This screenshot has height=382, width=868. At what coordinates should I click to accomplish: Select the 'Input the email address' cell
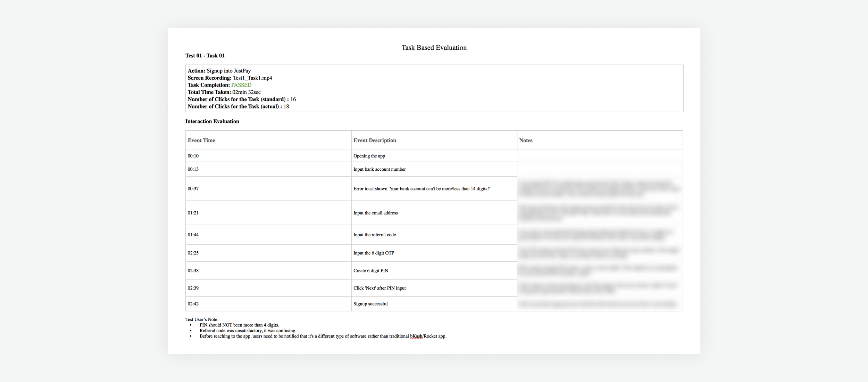pos(375,213)
